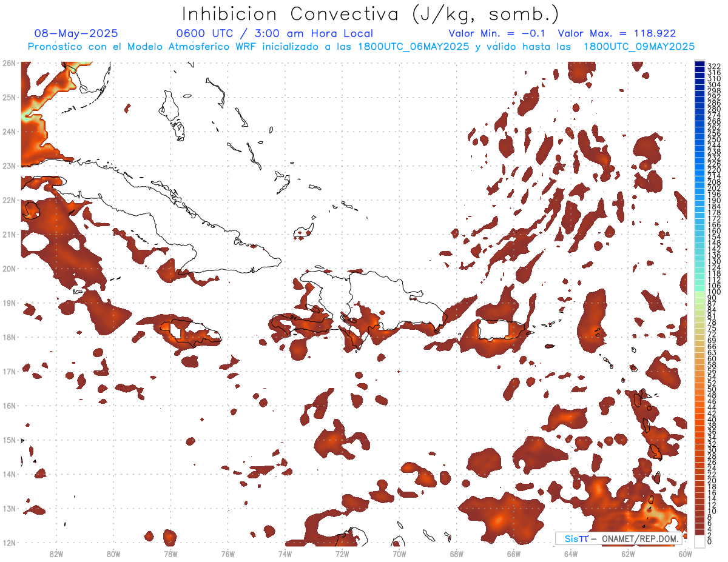Click the 70W longitude label
The height and width of the screenshot is (562, 728).
point(399,554)
